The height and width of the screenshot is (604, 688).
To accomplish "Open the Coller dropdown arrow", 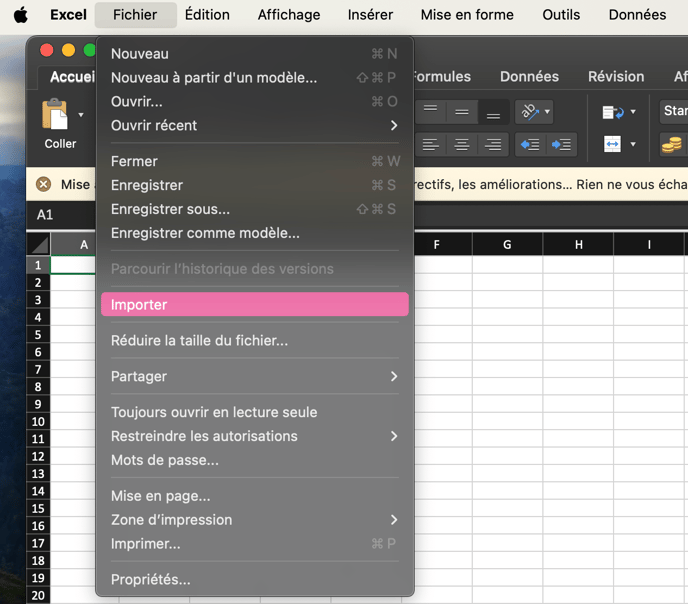I will pos(81,114).
